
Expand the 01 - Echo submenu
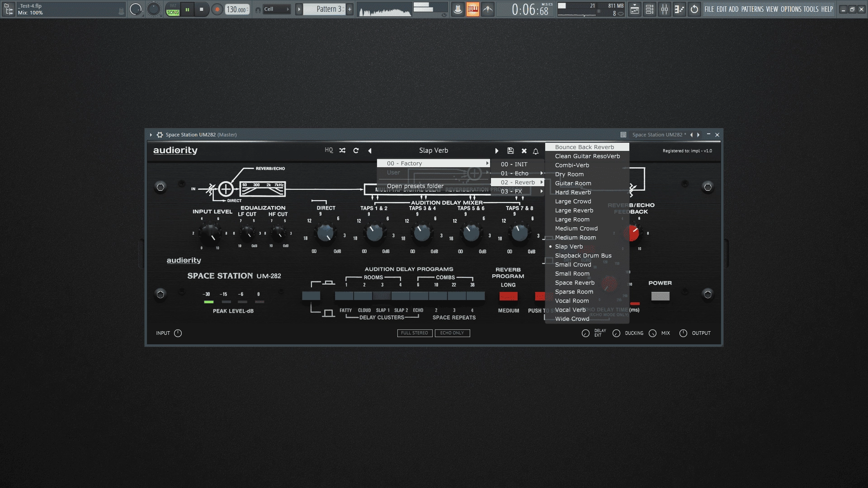[518, 173]
